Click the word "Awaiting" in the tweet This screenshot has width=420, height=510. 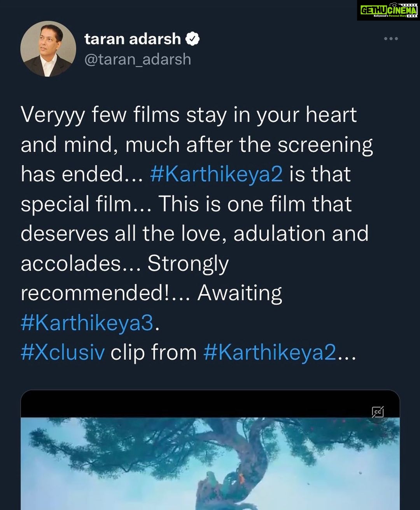coord(240,293)
